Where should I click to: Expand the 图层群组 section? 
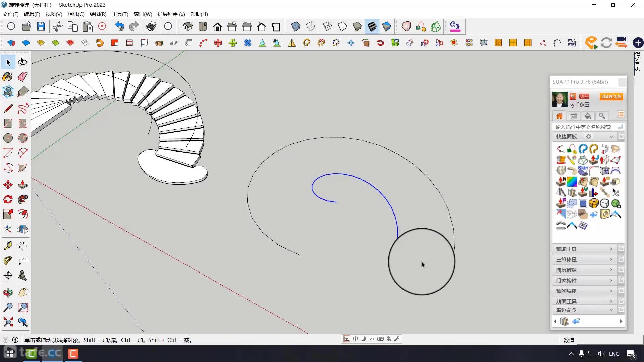[x=584, y=270]
